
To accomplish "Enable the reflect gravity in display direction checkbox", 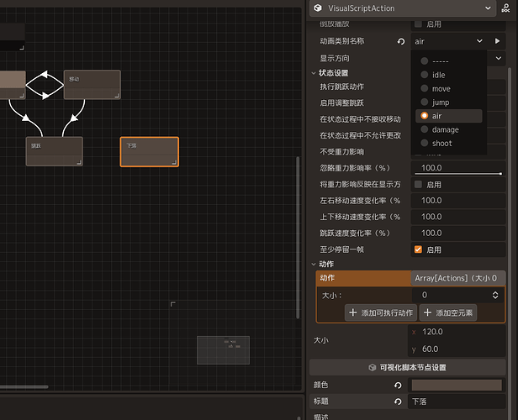I will coord(418,185).
